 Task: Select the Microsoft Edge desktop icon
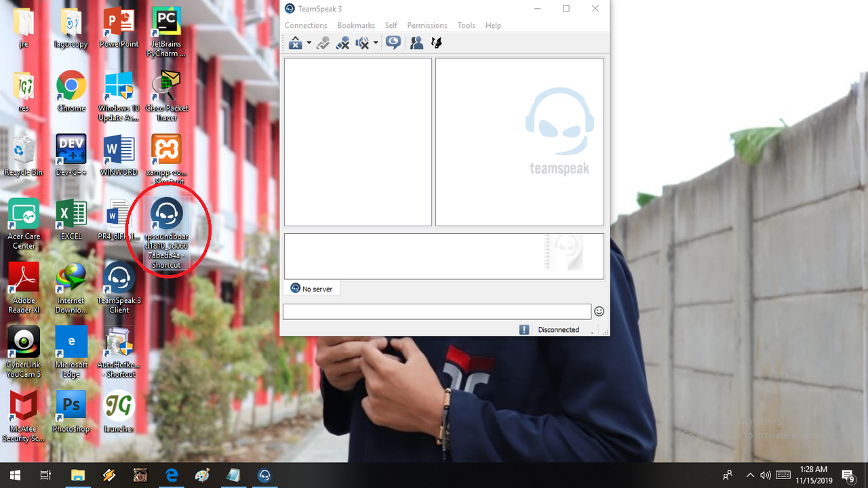coord(71,352)
